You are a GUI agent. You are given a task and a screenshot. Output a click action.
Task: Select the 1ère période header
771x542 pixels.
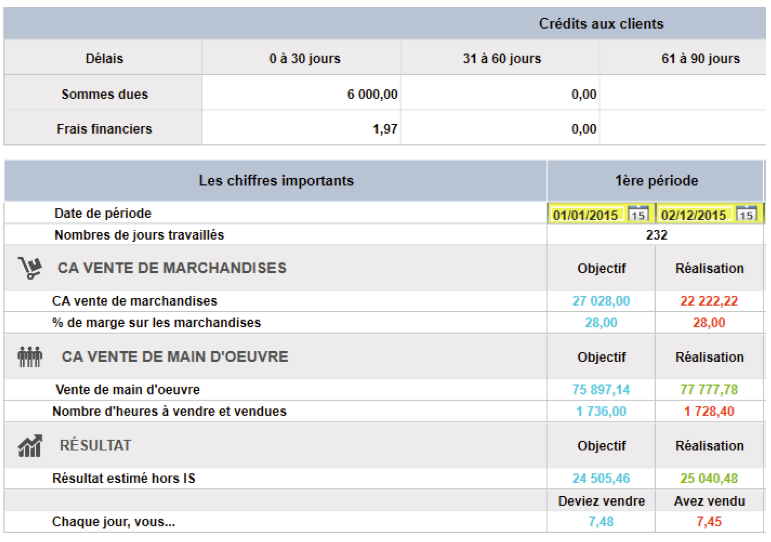[x=657, y=181]
